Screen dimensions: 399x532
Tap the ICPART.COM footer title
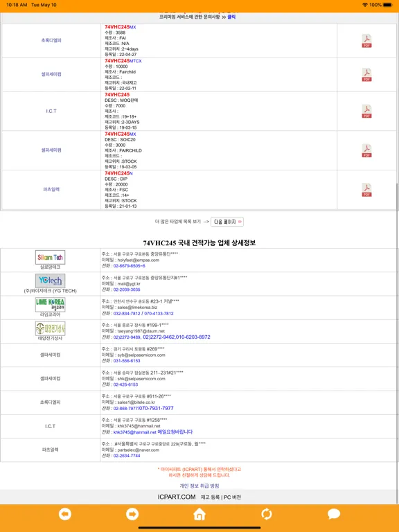tap(177, 497)
